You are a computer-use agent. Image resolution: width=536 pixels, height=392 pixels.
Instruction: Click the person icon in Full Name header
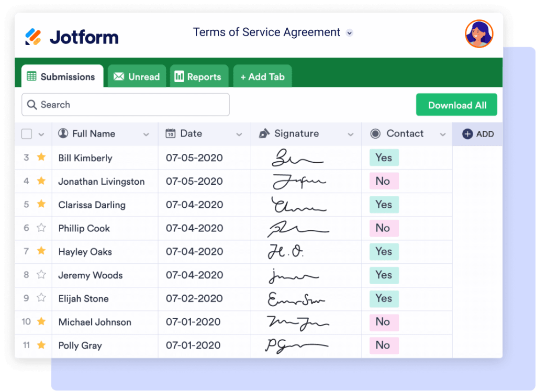[63, 133]
